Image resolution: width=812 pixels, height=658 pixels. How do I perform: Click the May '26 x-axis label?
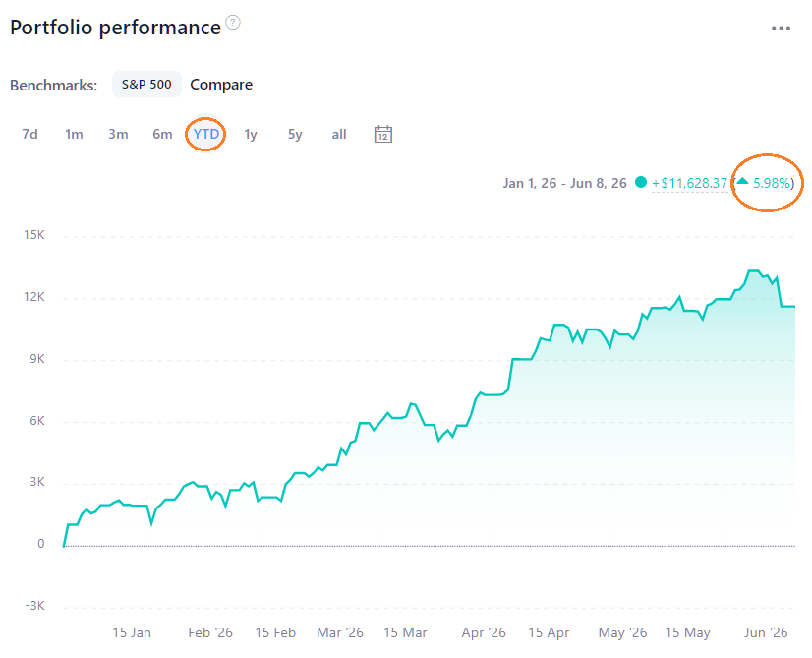pos(623,632)
